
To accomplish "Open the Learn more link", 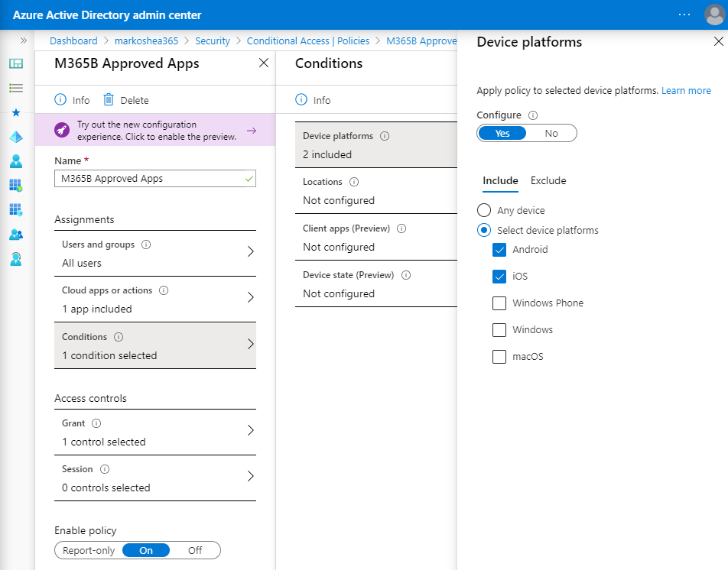I will click(686, 90).
